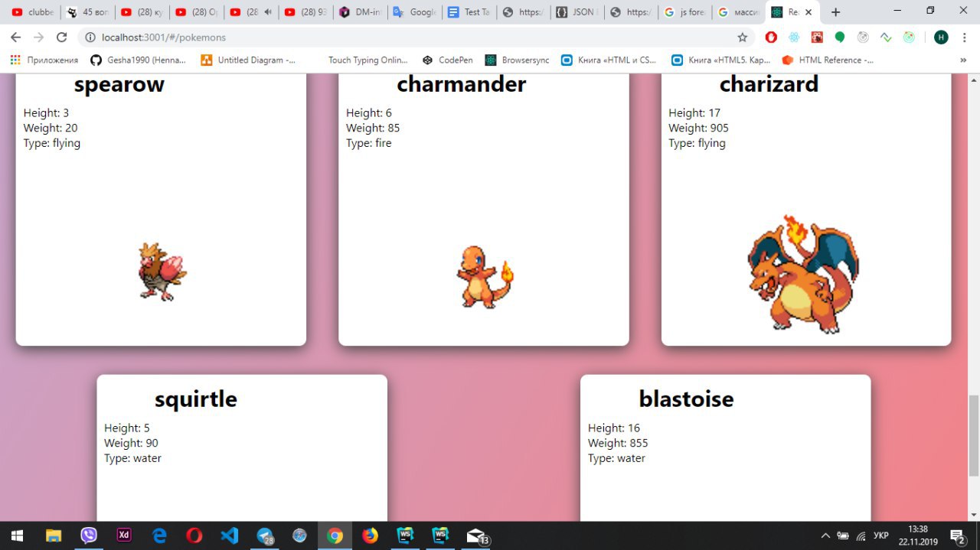Click the spearow sprite image
980x550 pixels.
pos(162,272)
